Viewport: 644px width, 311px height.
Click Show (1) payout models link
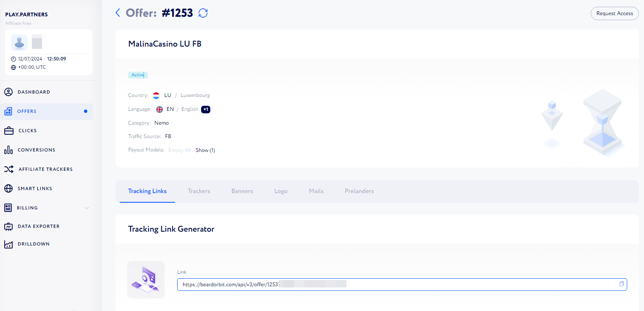pyautogui.click(x=205, y=150)
